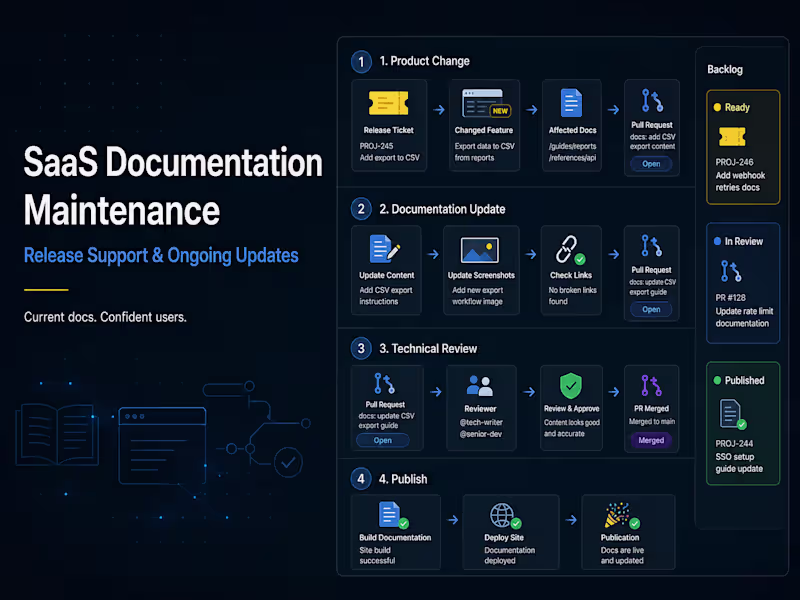Click 'Content looks good and accurate' text
This screenshot has width=800, height=600.
pyautogui.click(x=571, y=428)
